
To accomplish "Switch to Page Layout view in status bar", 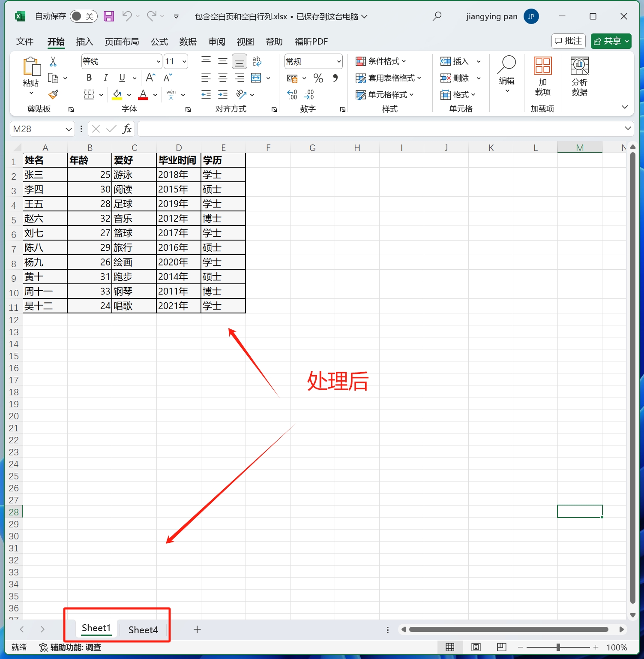I will pos(476,647).
